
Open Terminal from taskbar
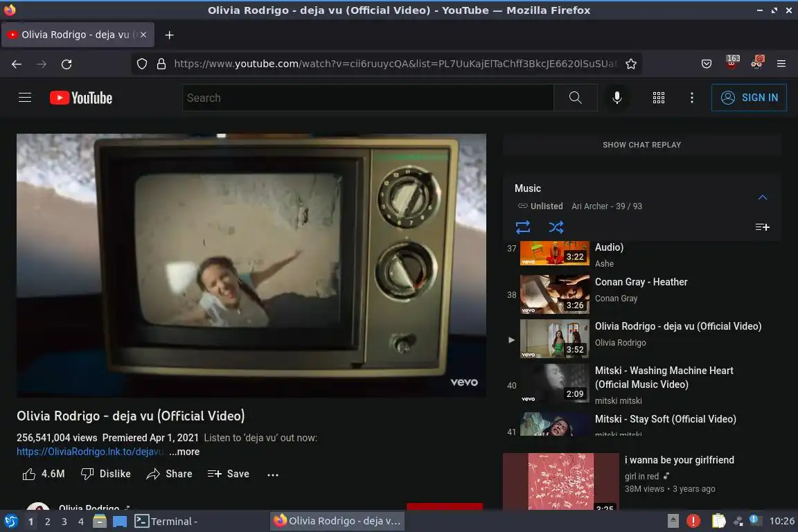[166, 522]
